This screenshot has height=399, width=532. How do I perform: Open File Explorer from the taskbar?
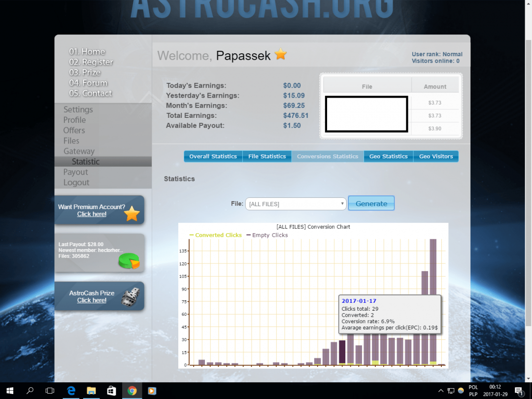point(91,391)
